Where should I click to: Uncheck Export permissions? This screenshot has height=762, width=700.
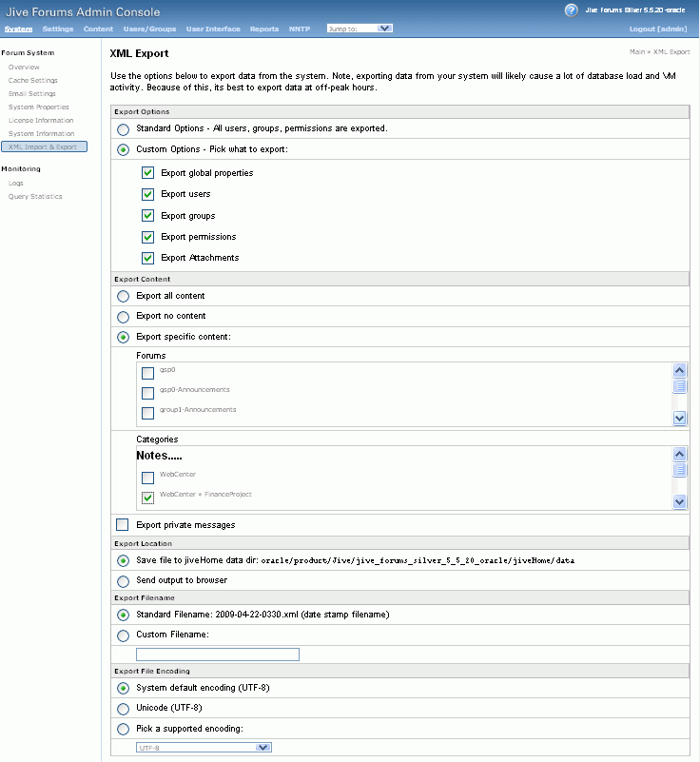(147, 237)
